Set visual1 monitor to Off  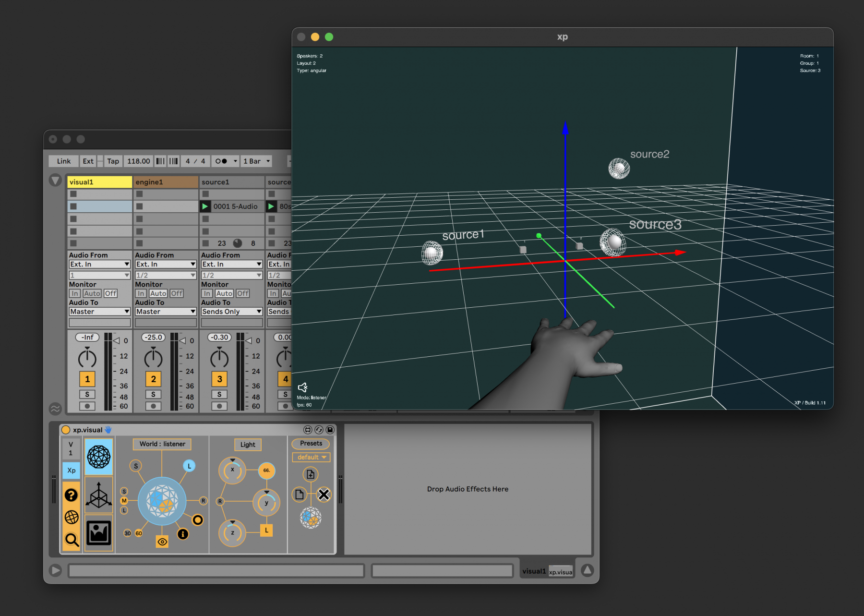[x=110, y=293]
